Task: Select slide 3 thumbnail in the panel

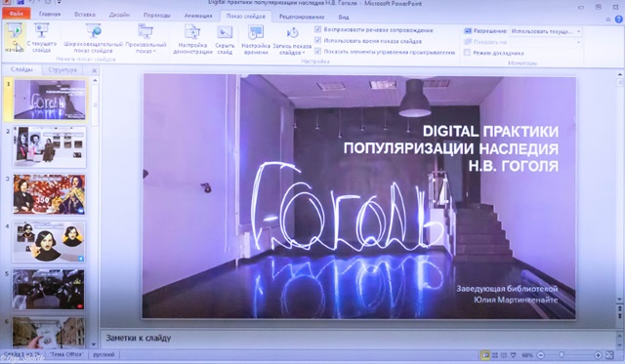Action: pos(50,194)
